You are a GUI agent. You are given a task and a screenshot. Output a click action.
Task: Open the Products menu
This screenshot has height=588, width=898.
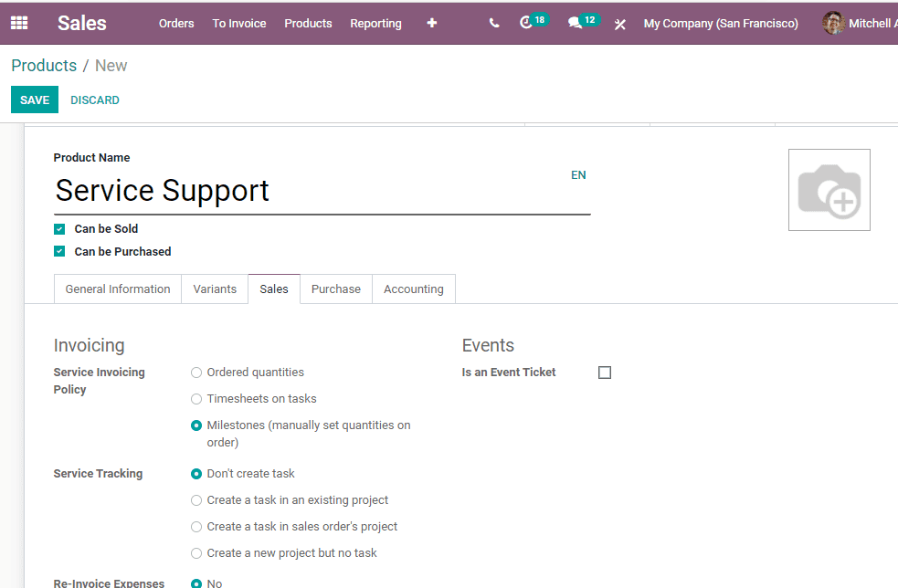click(x=308, y=24)
